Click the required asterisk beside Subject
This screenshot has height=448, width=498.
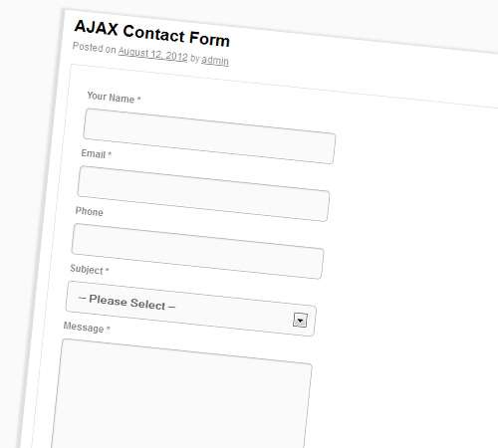[x=108, y=270]
